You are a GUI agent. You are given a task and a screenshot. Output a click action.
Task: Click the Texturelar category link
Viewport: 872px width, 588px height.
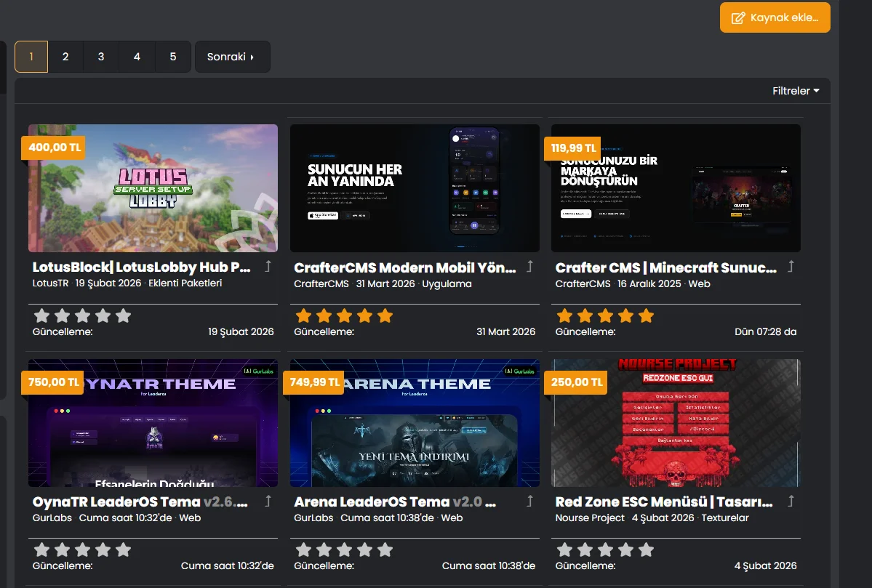[x=725, y=517]
